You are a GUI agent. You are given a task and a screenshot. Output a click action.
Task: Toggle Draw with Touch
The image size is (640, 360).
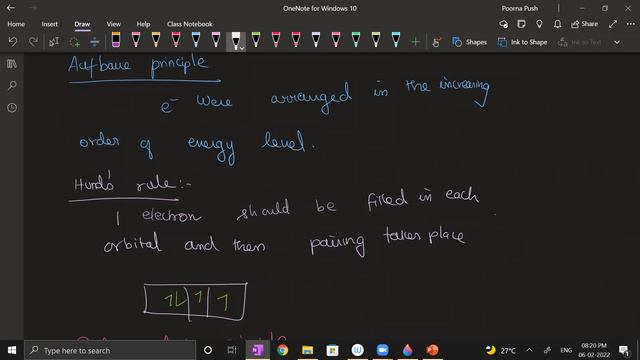pos(436,42)
